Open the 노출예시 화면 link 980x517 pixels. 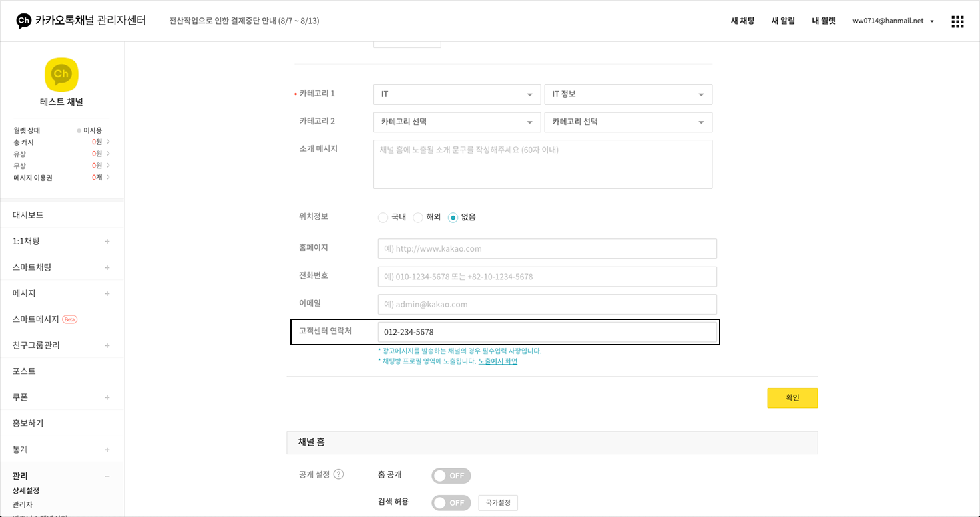[497, 361]
